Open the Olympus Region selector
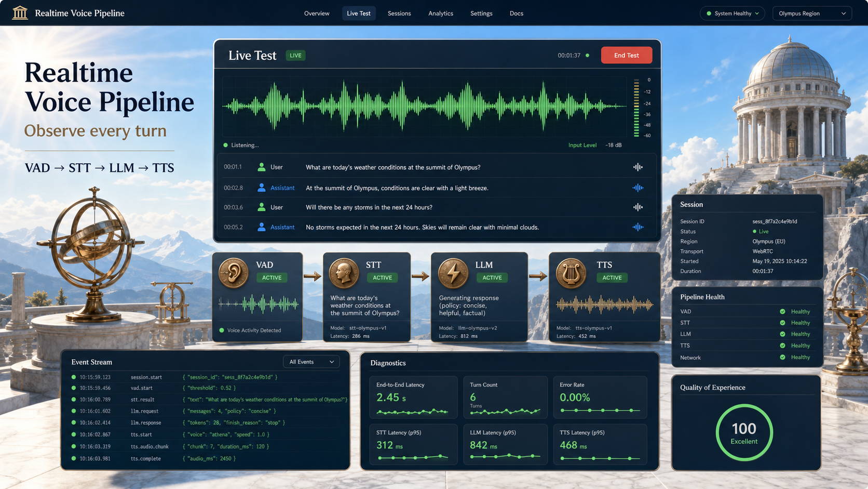868x489 pixels. coord(812,14)
